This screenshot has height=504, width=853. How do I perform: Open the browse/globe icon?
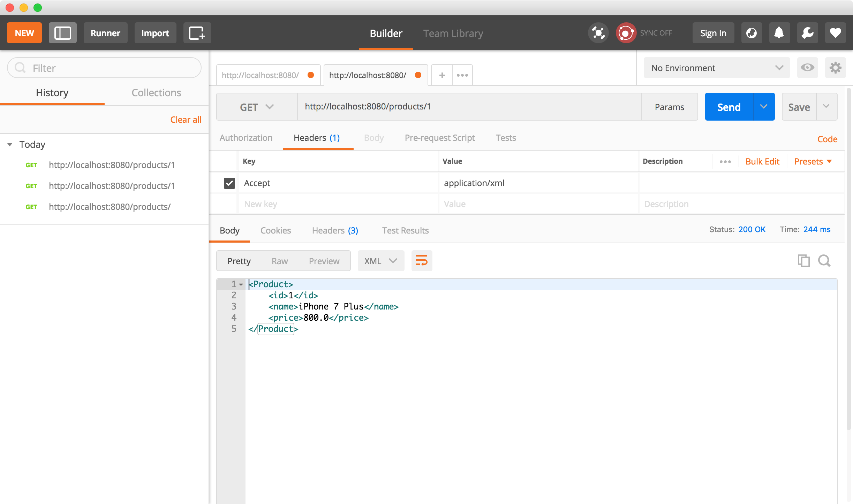coord(752,33)
